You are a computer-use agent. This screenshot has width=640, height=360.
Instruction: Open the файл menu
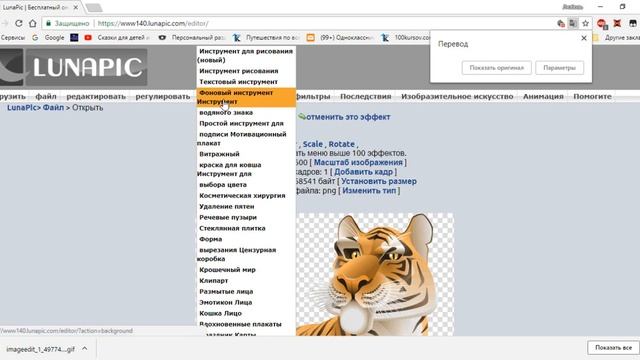click(x=46, y=96)
